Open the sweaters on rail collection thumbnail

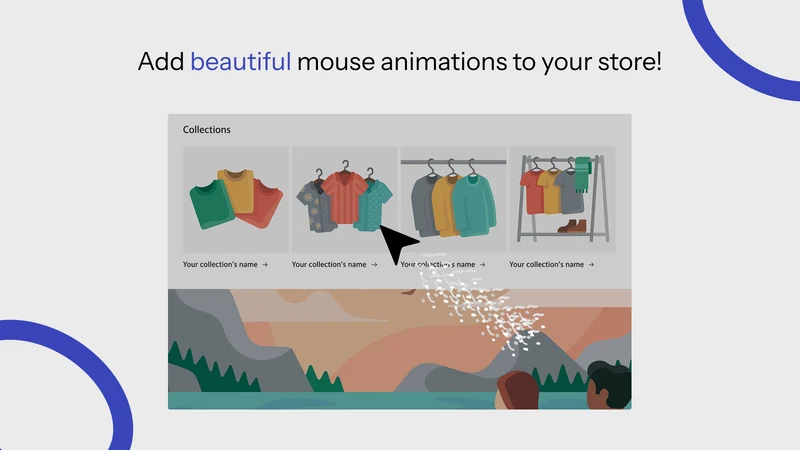point(453,199)
